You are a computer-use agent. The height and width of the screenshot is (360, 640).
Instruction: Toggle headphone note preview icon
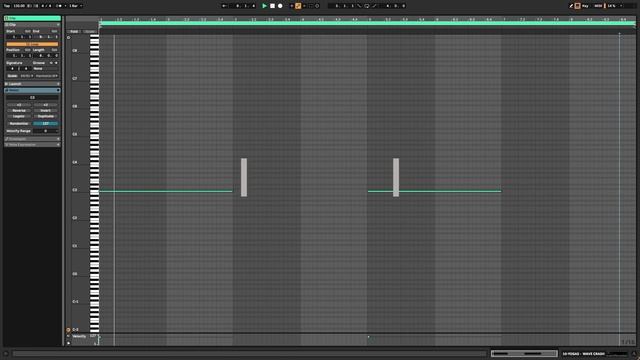coord(68,38)
